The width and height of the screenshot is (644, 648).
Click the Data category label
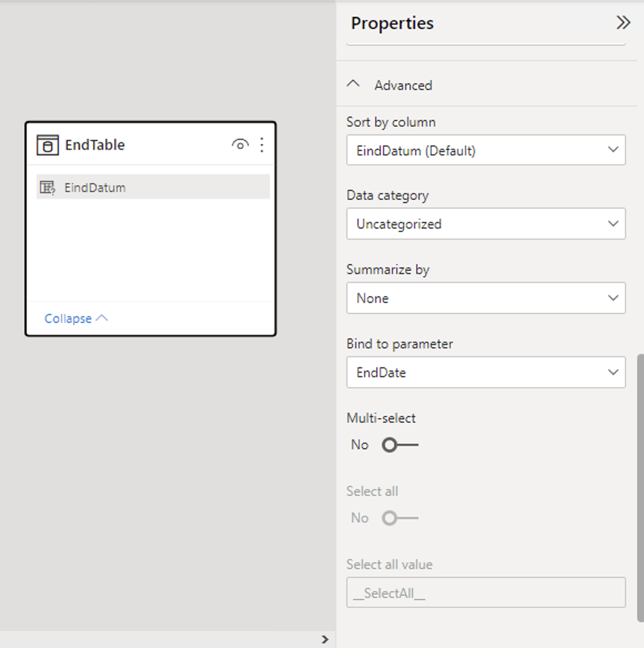pyautogui.click(x=388, y=195)
